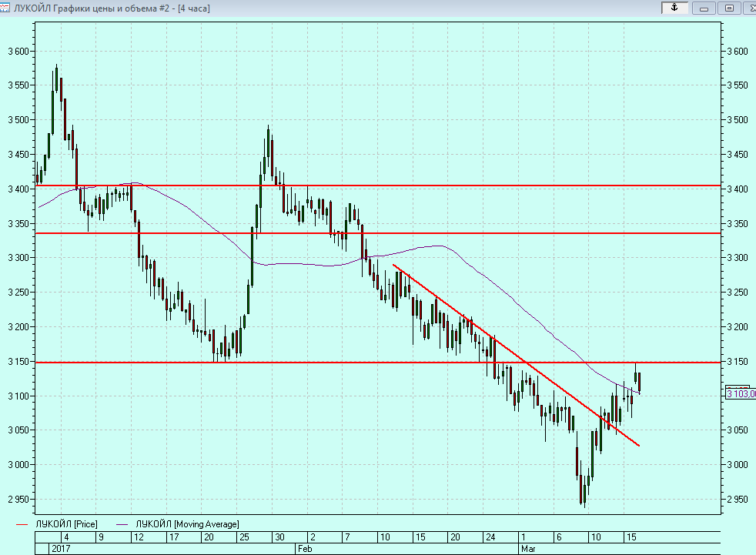Image resolution: width=756 pixels, height=555 pixels.
Task: Click red line sample beside Price legend
Action: [x=22, y=524]
